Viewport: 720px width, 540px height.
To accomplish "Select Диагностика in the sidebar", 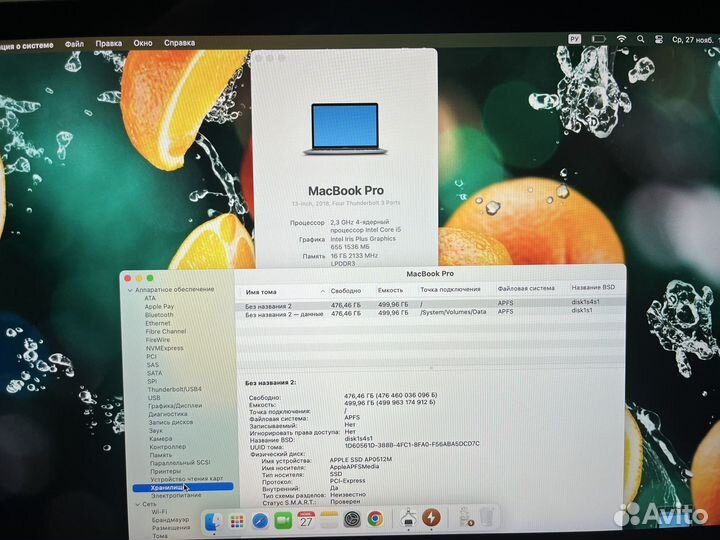I will coord(168,414).
